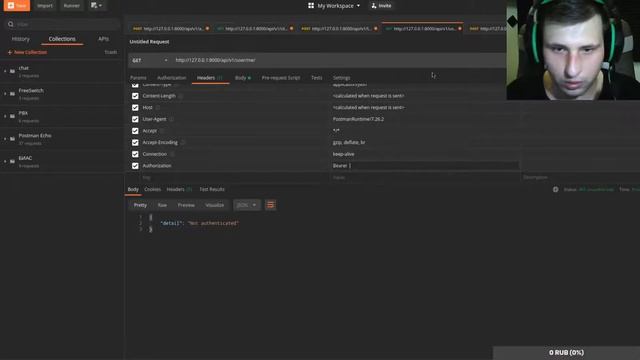Screen dimensions: 640x360
Task: Click the New Collection link
Action: 27,52
